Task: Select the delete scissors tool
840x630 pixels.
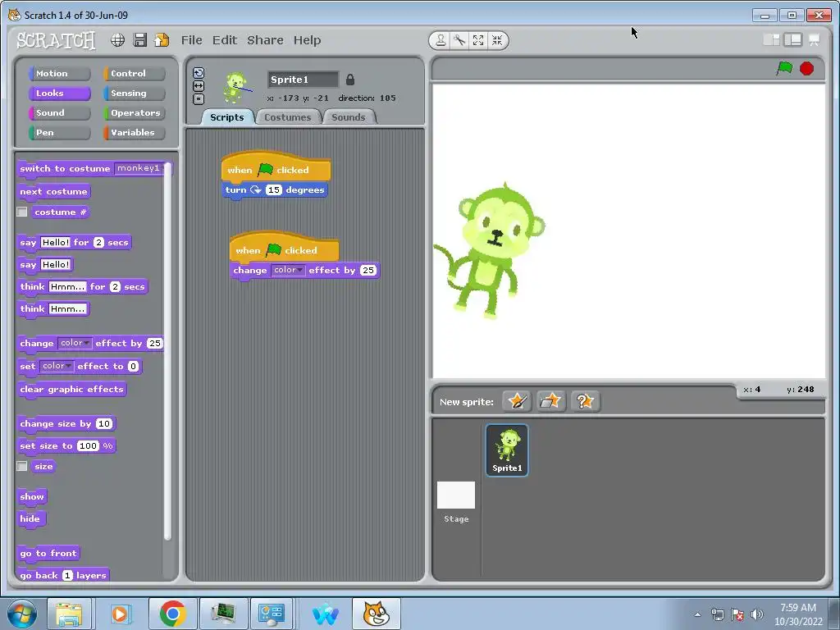Action: [x=459, y=40]
